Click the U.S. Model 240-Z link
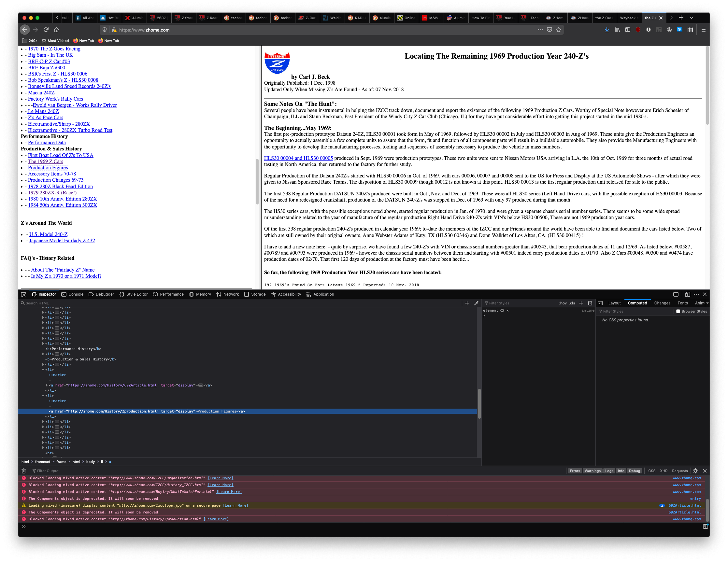 tap(48, 234)
